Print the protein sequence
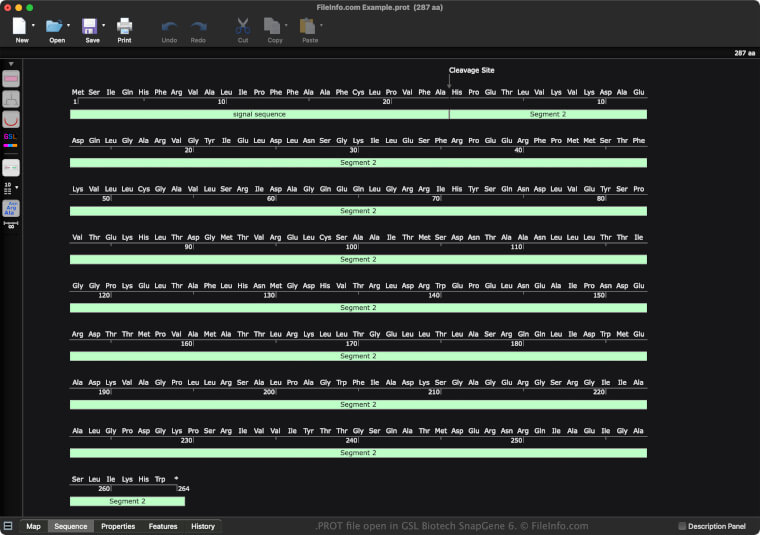 click(x=124, y=26)
